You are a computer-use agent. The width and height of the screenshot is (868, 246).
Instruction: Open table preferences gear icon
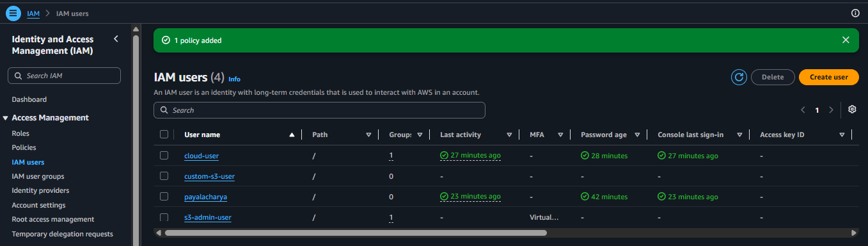852,110
